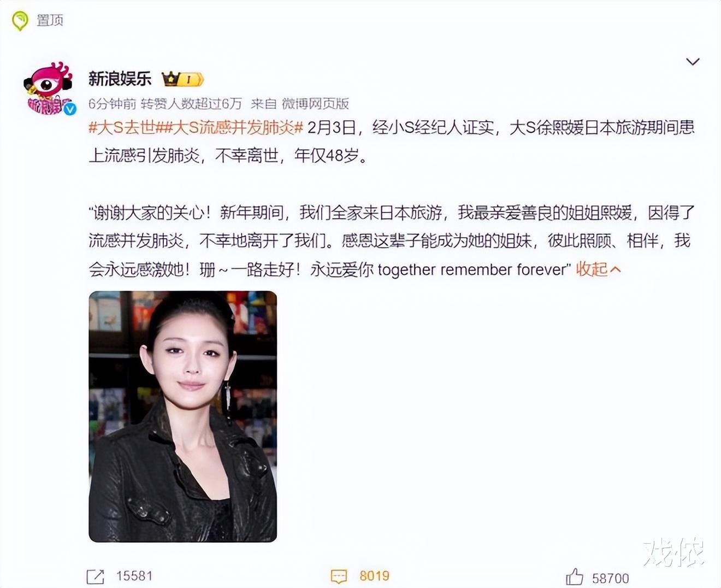
Task: Click the repost share icon
Action: tap(96, 576)
